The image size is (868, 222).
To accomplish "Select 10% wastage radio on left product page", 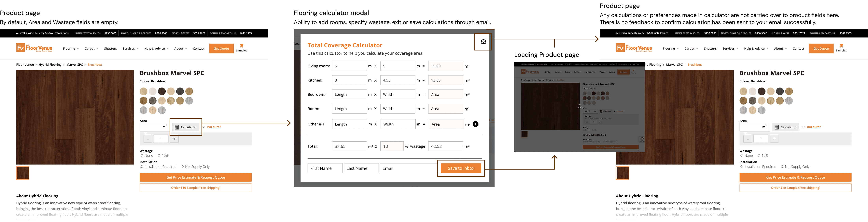I will [159, 156].
